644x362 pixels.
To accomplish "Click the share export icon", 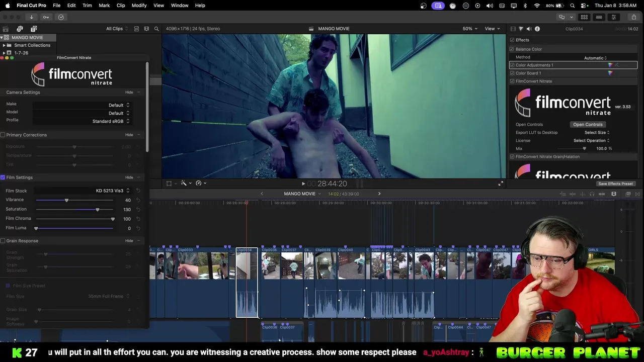I will (x=633, y=17).
